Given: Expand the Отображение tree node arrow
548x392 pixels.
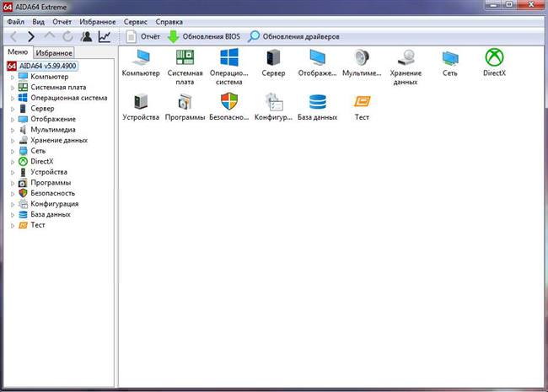Looking at the screenshot, I should (x=13, y=119).
